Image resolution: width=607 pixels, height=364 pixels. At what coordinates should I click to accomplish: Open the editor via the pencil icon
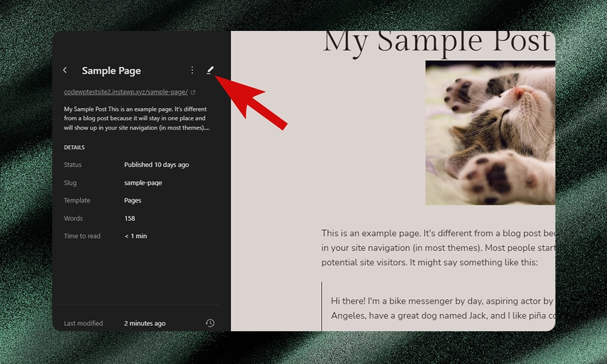[209, 70]
